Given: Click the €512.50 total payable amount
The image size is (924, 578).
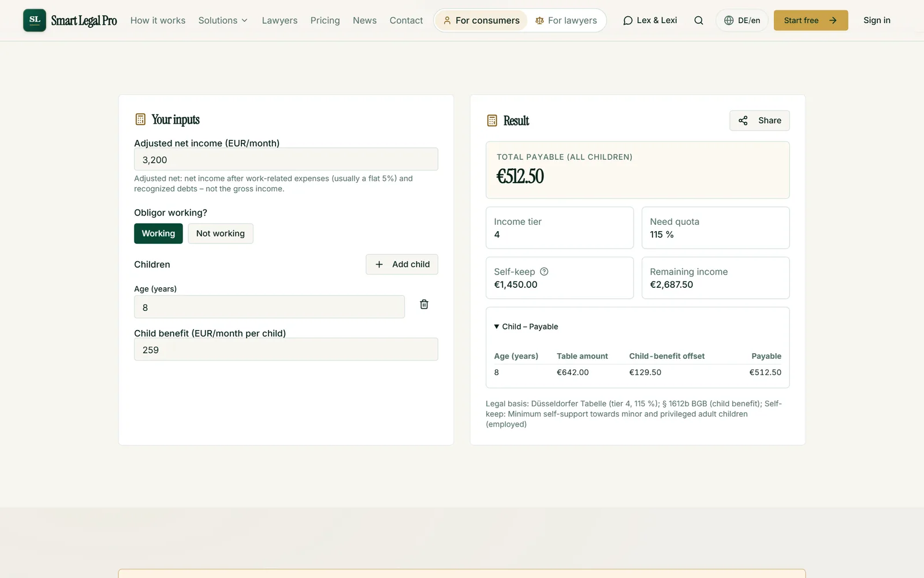Looking at the screenshot, I should [x=520, y=176].
